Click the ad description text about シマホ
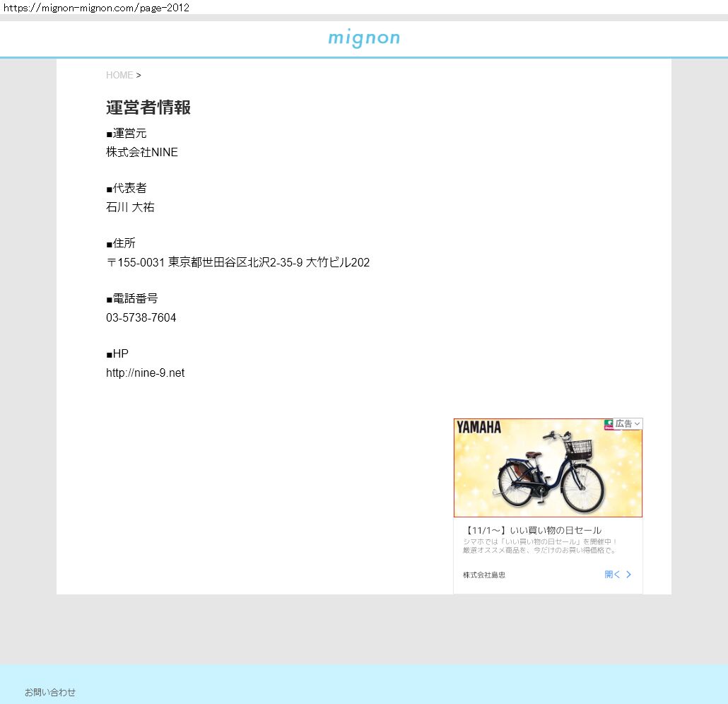This screenshot has height=704, width=728. (540, 546)
